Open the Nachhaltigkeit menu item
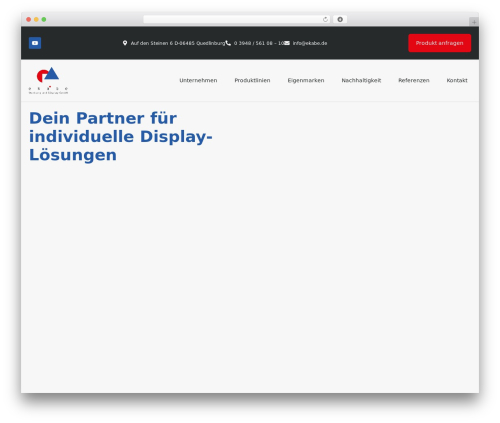This screenshot has height=423, width=500. 361,80
